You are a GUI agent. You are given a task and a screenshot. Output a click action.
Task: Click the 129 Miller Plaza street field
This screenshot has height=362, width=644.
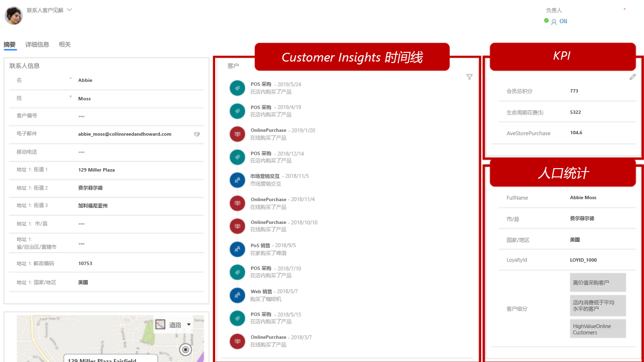(96, 170)
